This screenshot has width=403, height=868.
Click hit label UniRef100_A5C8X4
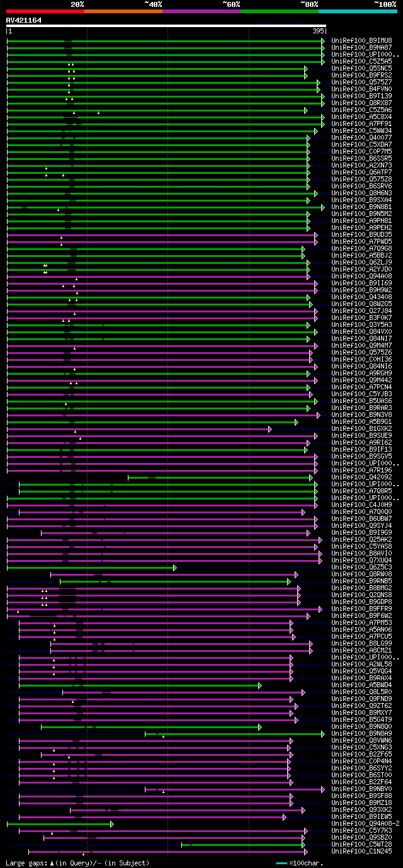click(x=361, y=117)
